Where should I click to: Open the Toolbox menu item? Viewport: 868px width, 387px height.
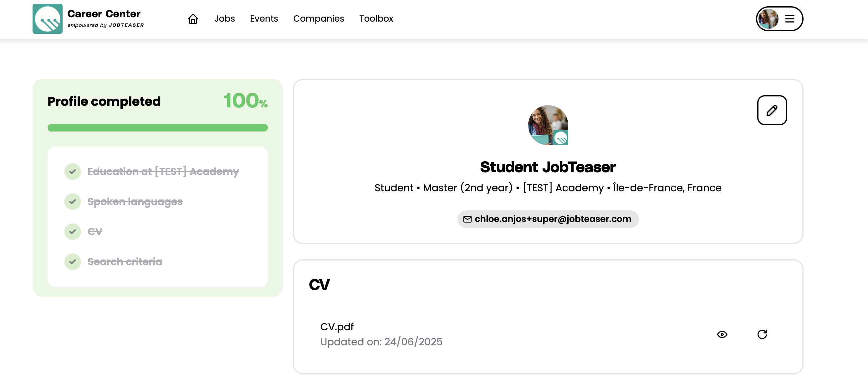coord(376,19)
